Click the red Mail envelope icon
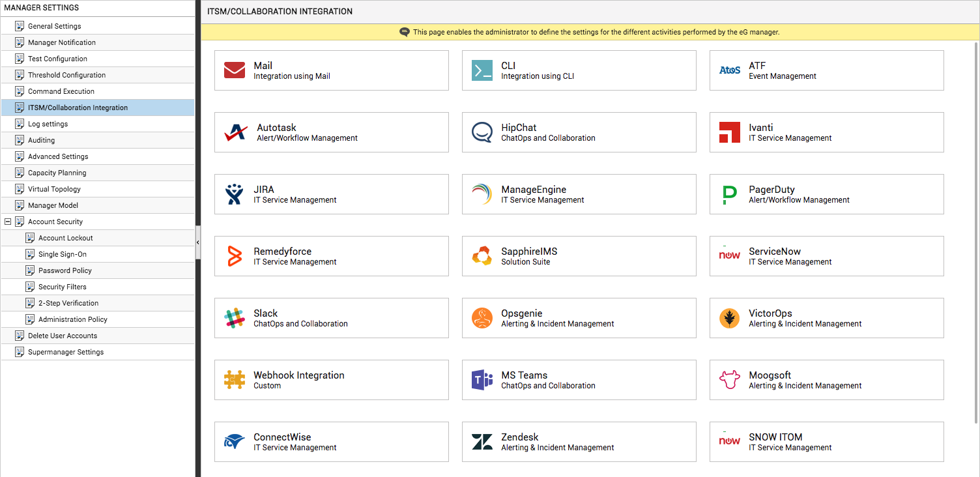The width and height of the screenshot is (980, 477). (235, 70)
